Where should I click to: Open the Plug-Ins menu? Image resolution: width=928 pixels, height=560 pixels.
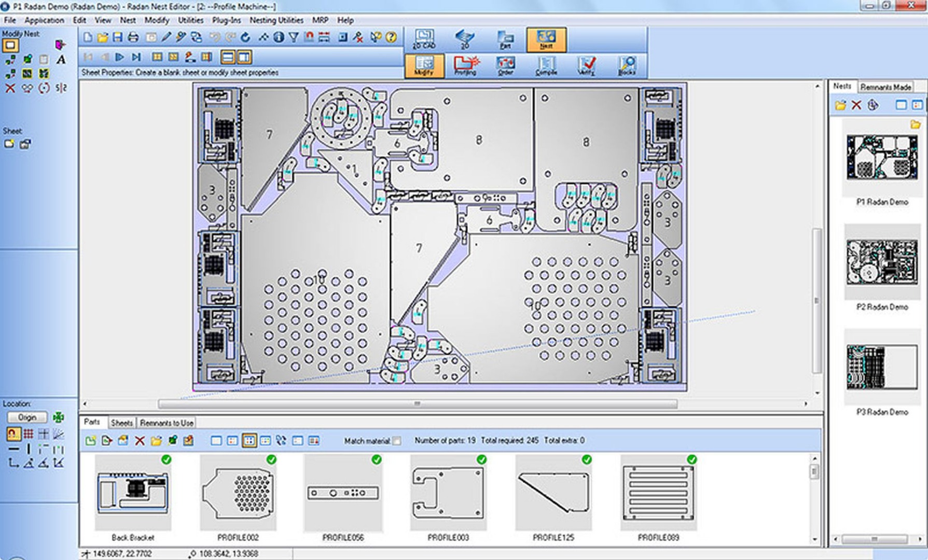point(226,20)
